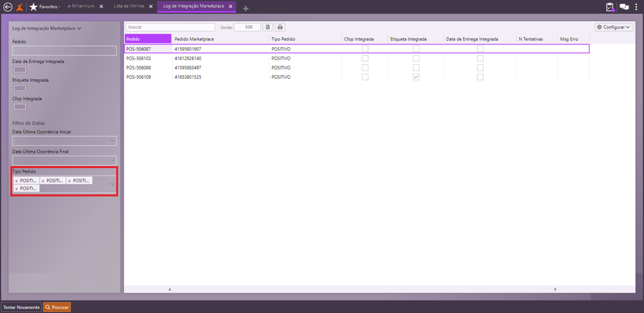Open the orange Millennium logo icon
The width and height of the screenshot is (644, 313).
(x=19, y=7)
